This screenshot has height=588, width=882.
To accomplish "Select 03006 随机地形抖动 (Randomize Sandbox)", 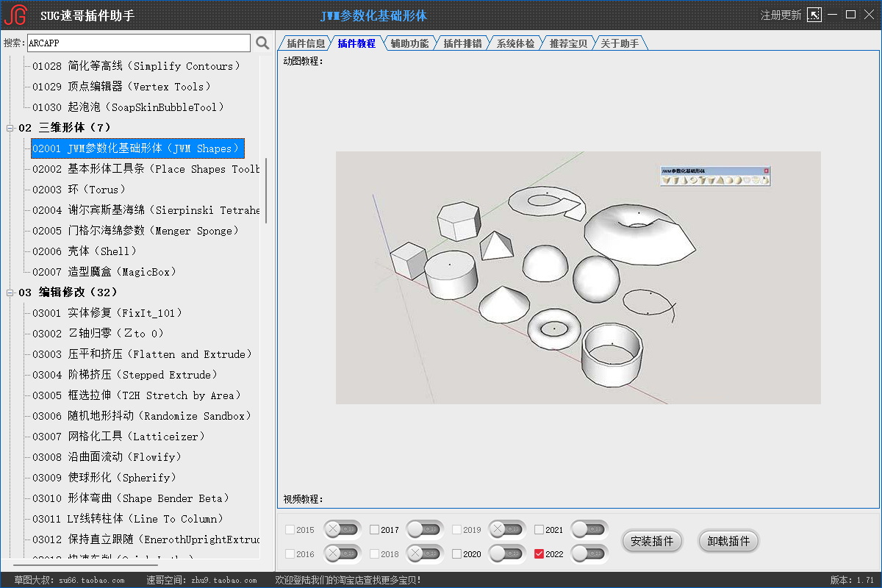I will click(143, 416).
